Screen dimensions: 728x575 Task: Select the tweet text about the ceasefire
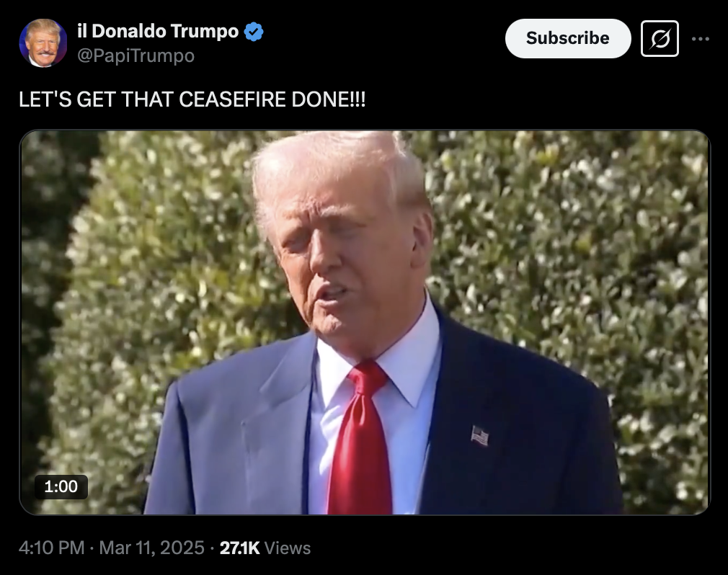coord(192,99)
